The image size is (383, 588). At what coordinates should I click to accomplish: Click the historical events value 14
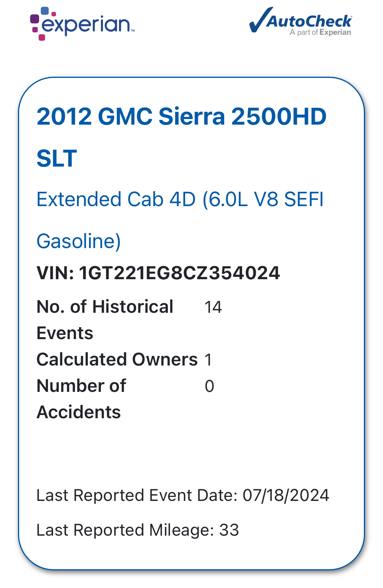pos(213,307)
